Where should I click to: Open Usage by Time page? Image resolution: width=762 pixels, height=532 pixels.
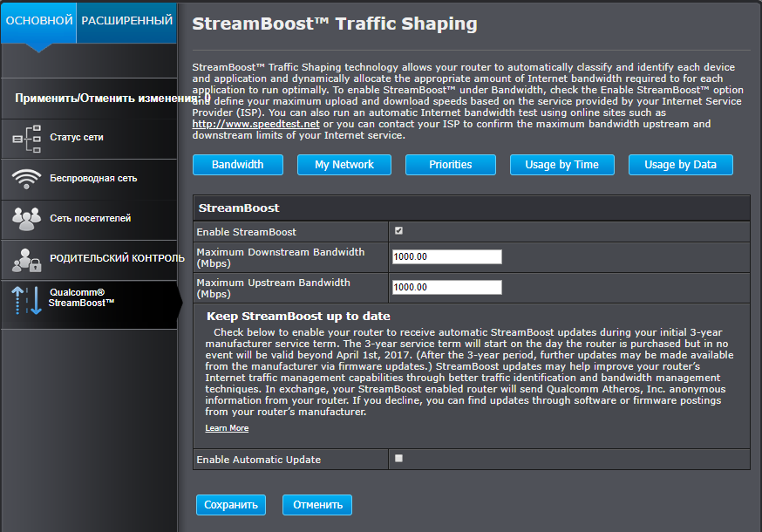(561, 165)
